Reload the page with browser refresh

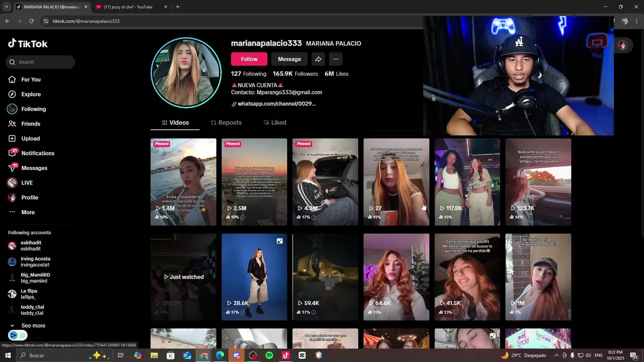click(31, 21)
